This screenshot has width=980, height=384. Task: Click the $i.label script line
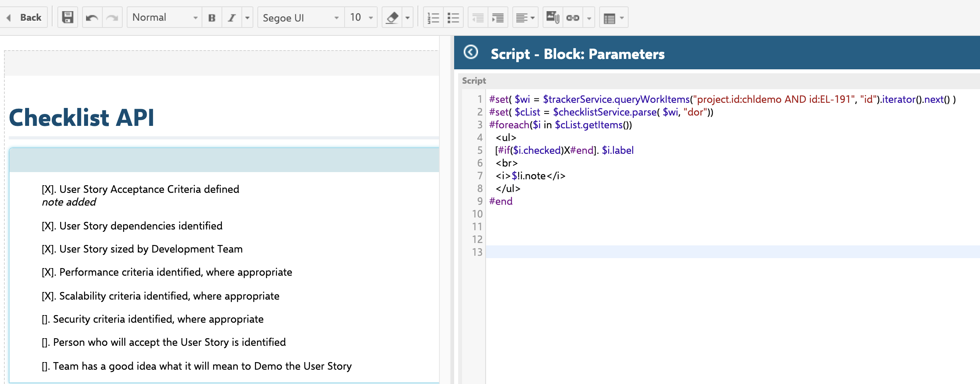tap(564, 150)
